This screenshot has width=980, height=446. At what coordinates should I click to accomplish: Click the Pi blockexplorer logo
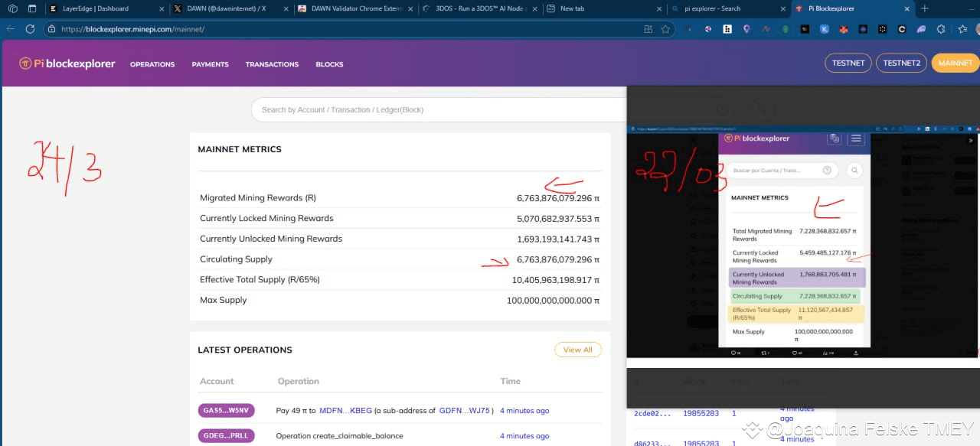pyautogui.click(x=67, y=64)
